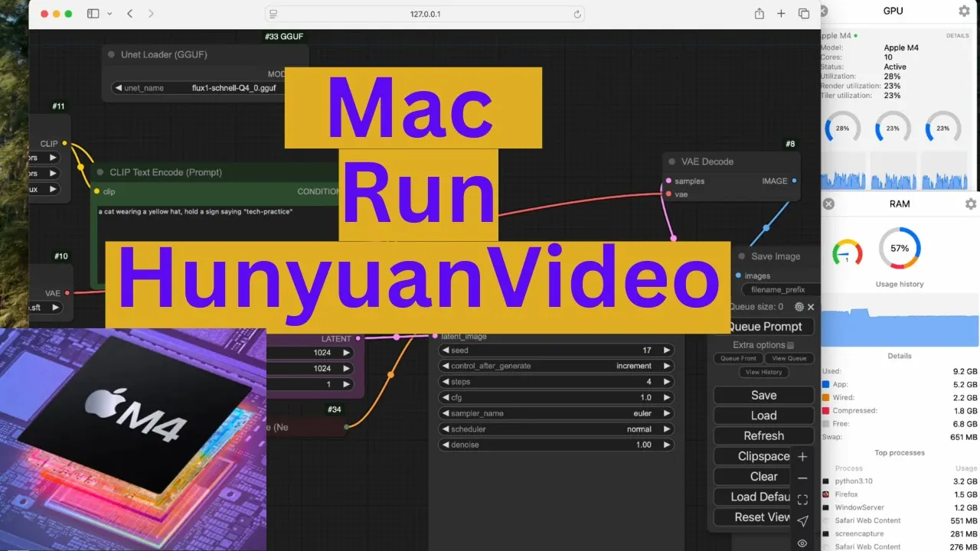Open the page settings icon in address bar
The image size is (980, 551).
pyautogui.click(x=274, y=14)
